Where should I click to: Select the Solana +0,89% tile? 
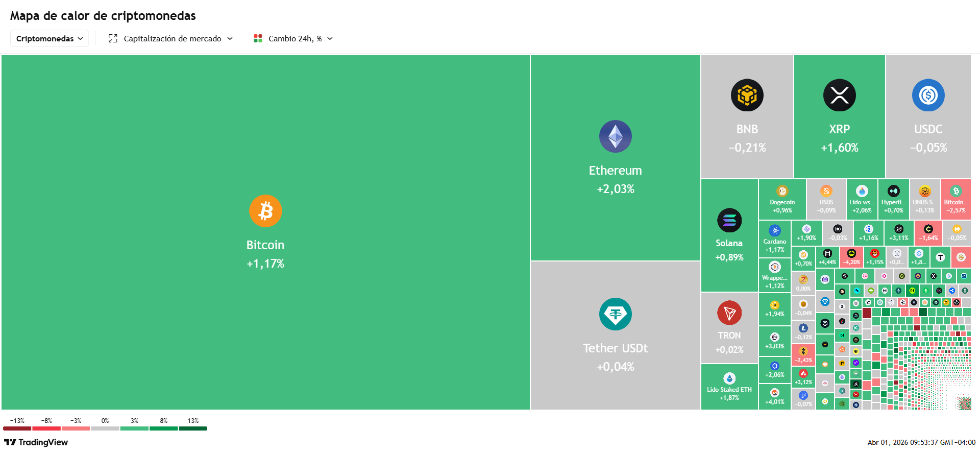(x=729, y=235)
